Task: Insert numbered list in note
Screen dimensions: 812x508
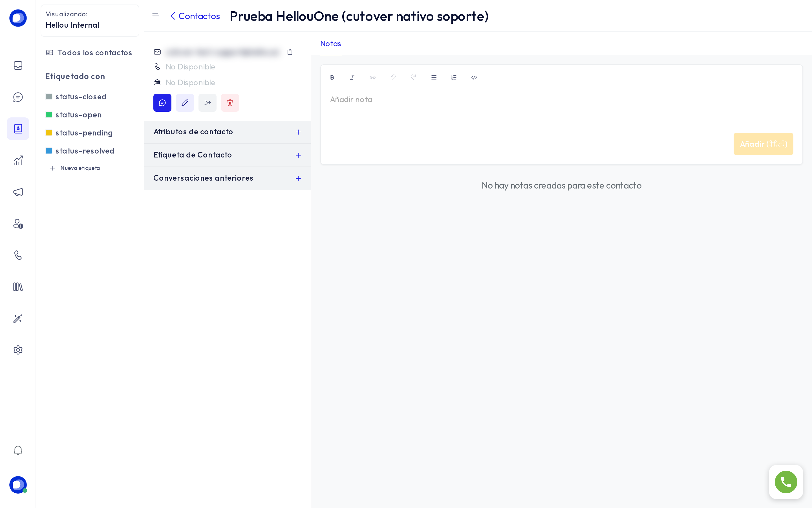Action: click(454, 77)
